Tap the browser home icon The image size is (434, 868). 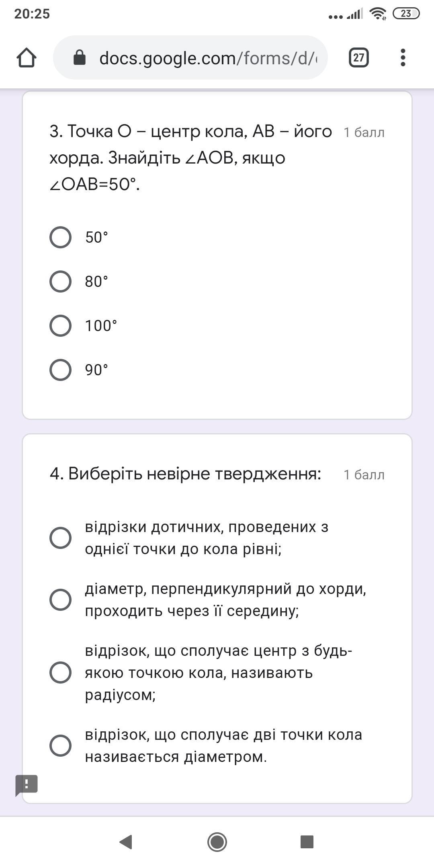(x=27, y=58)
